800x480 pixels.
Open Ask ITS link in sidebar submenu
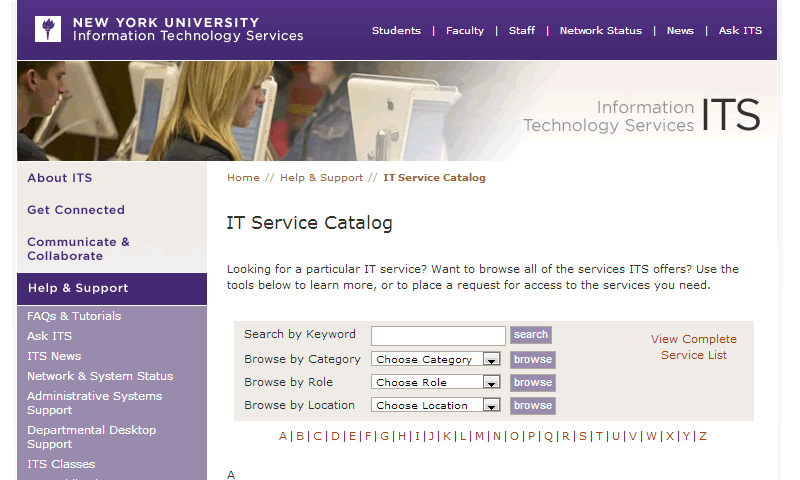click(x=49, y=336)
